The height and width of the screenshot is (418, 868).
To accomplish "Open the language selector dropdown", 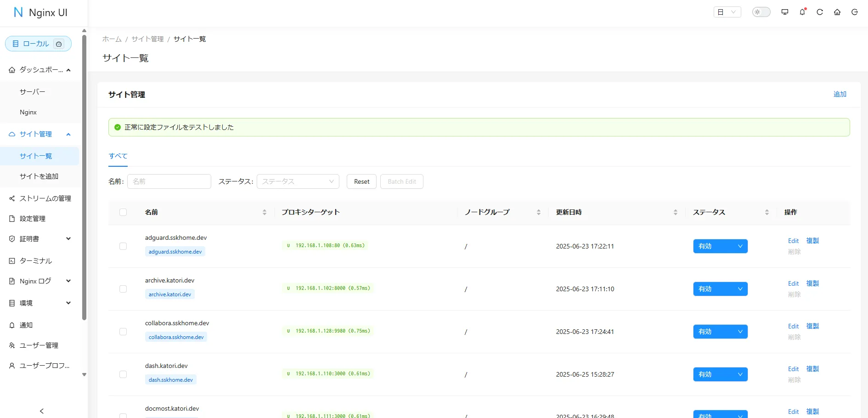I will (727, 12).
